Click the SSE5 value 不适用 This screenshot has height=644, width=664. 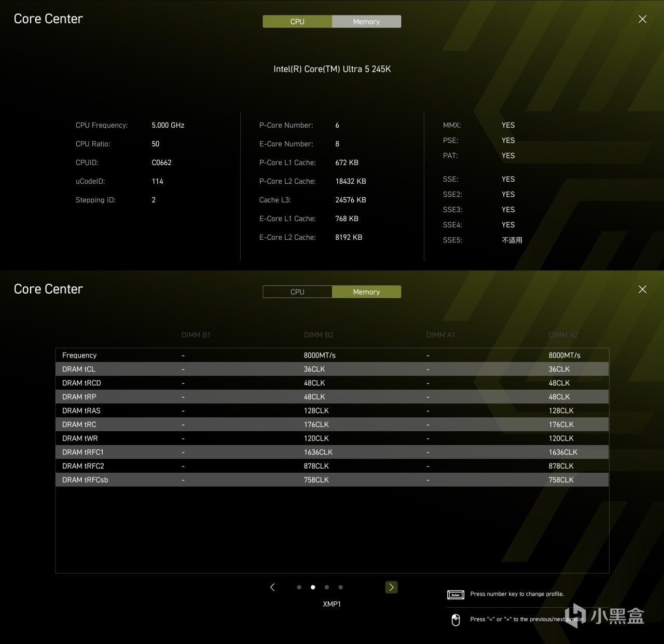tap(512, 240)
